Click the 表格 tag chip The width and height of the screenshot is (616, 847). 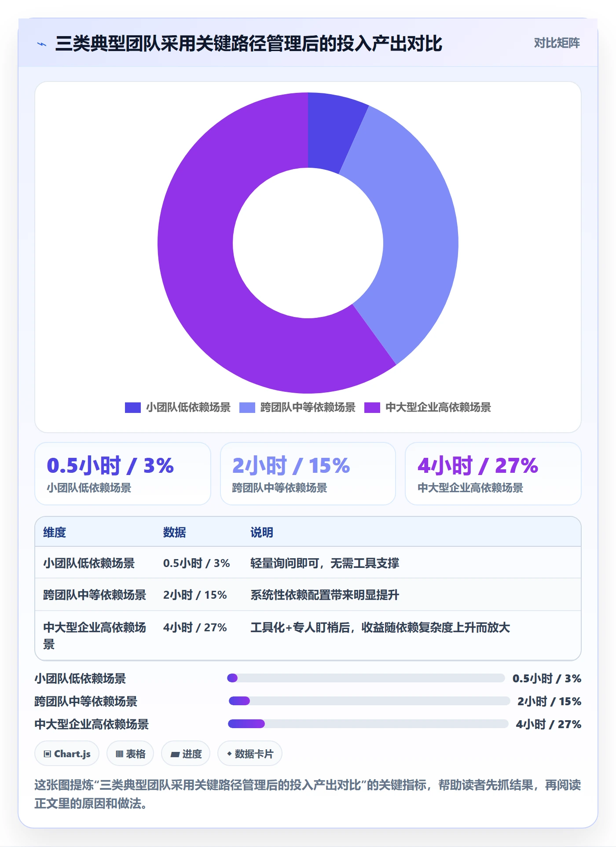point(130,754)
